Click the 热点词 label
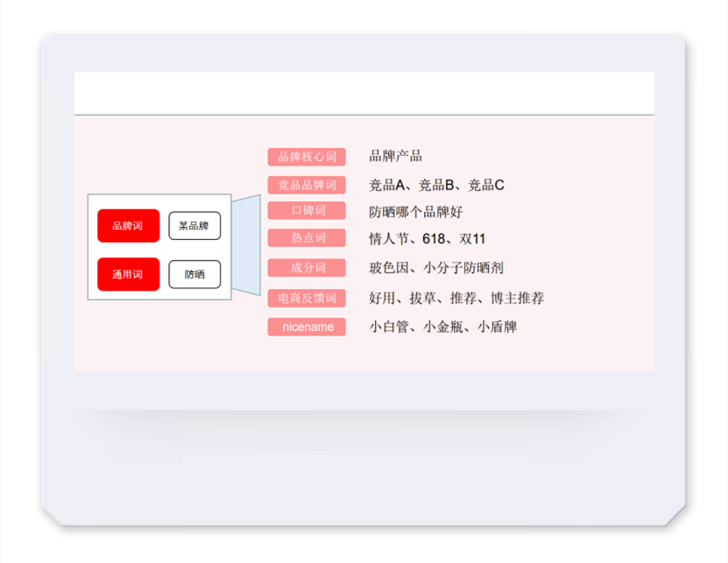The height and width of the screenshot is (563, 728). (307, 237)
